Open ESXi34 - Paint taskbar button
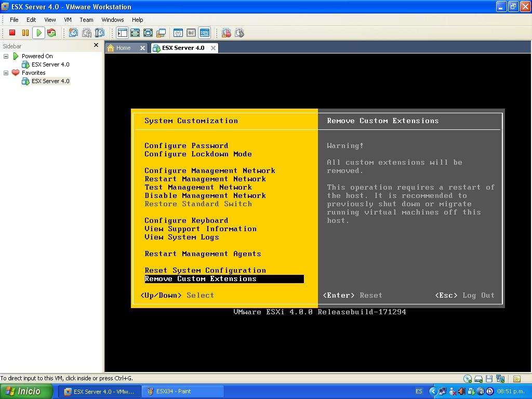Screen dimensions: 532x399 pos(182,392)
